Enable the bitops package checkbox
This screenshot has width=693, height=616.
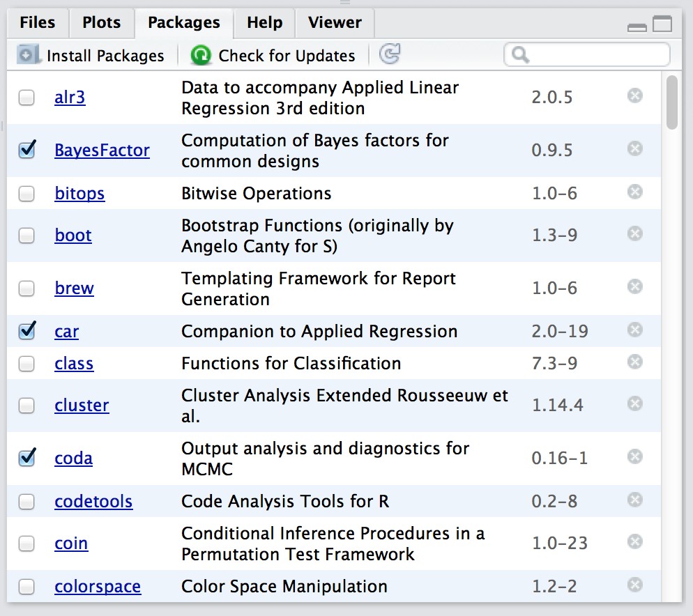(x=26, y=194)
